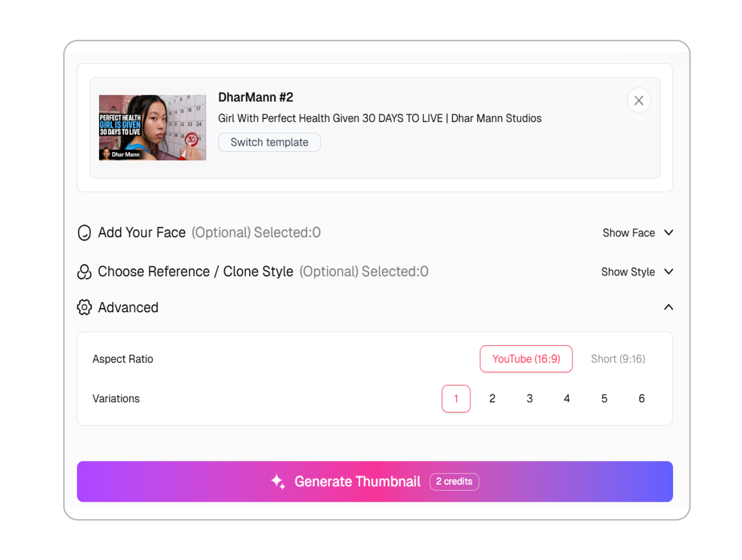Screen dimensions: 742x560
Task: Expand the Show Style chevron
Action: (x=669, y=272)
